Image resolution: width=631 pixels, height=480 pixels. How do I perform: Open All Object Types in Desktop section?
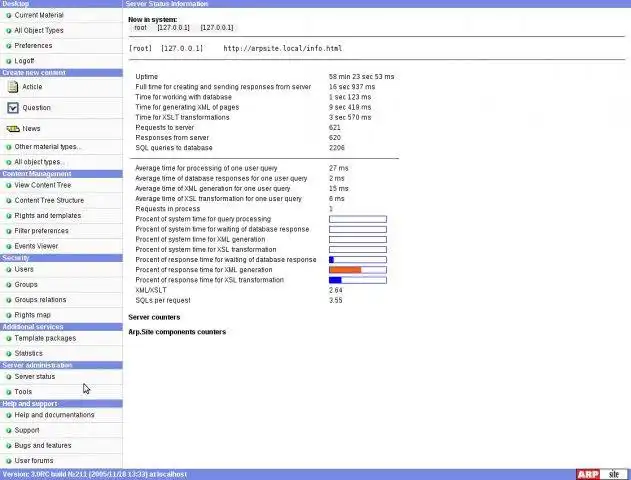pyautogui.click(x=39, y=31)
